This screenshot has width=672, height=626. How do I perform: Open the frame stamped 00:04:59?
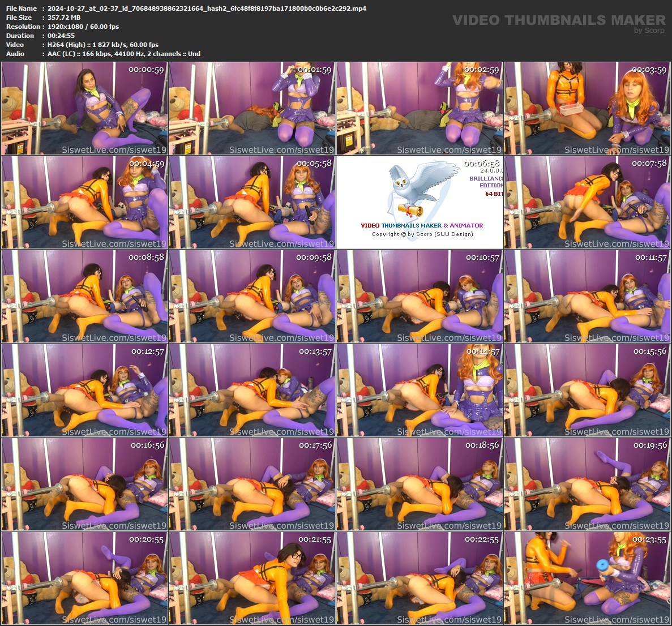pyautogui.click(x=84, y=202)
